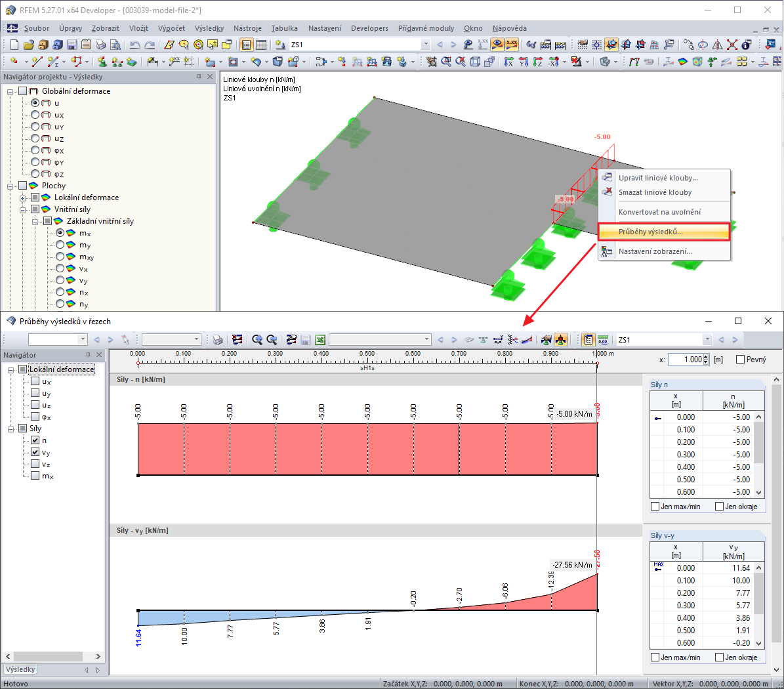Click the New model file icon
Image resolution: width=784 pixels, height=689 pixels.
click(14, 45)
